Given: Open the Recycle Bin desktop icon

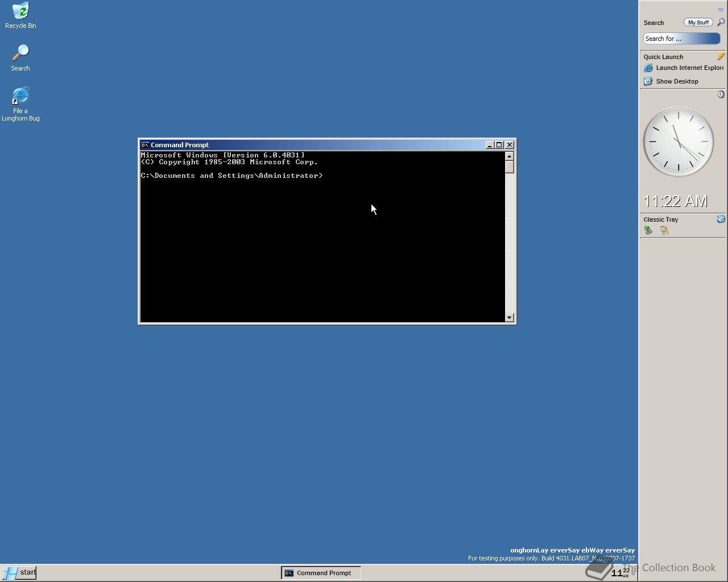Looking at the screenshot, I should pyautogui.click(x=20, y=15).
